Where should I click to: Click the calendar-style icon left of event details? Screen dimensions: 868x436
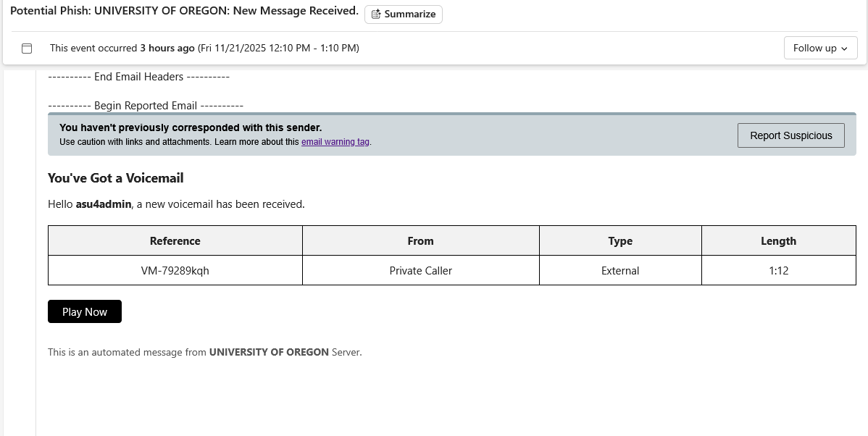[27, 48]
